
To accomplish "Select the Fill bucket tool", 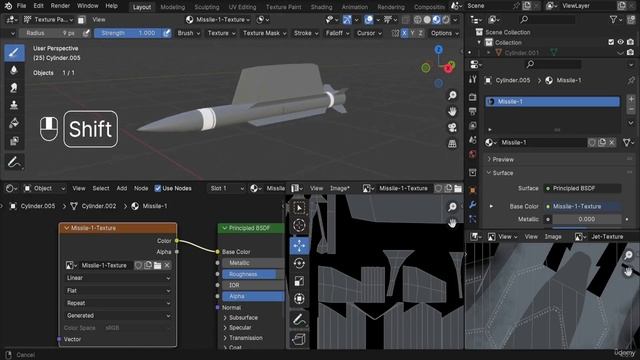I will pyautogui.click(x=14, y=123).
